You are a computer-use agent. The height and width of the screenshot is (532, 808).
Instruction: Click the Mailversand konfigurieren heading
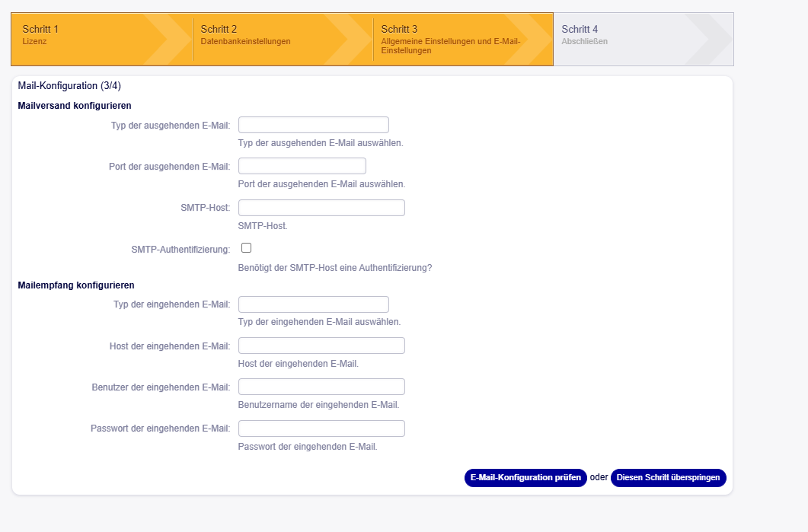point(75,106)
